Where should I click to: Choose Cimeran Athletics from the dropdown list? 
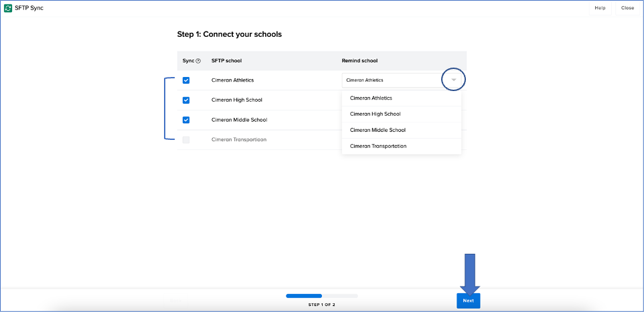[x=372, y=98]
